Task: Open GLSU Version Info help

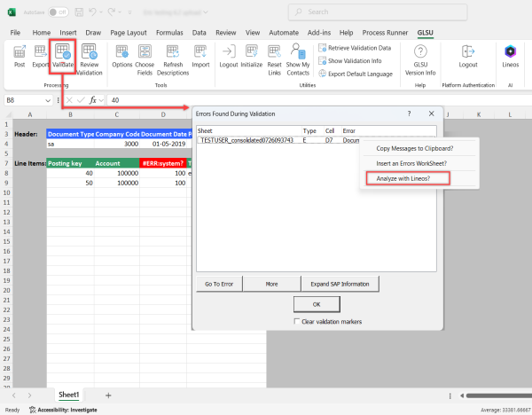Action: (x=420, y=59)
